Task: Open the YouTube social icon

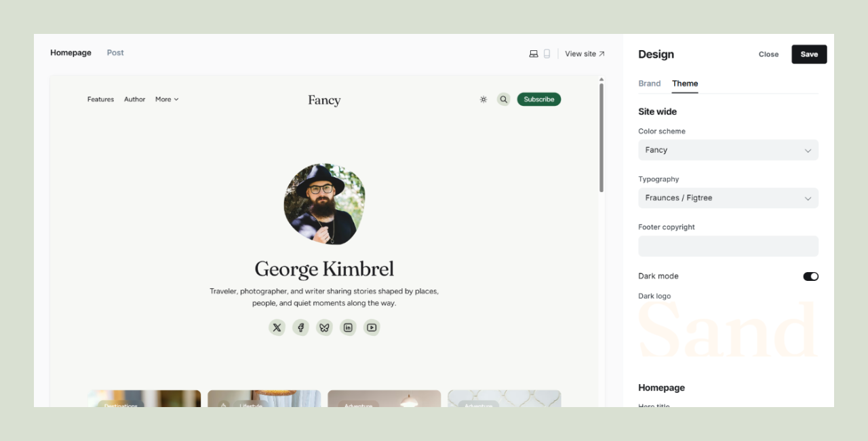Action: (x=372, y=328)
